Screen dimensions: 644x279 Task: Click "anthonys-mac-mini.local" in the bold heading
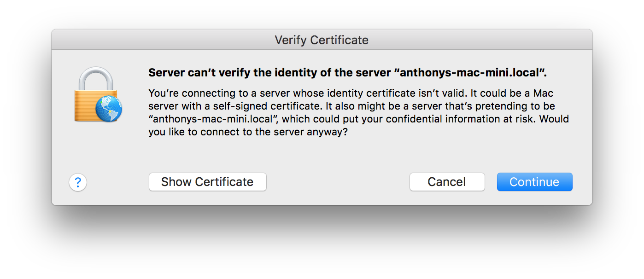click(470, 73)
